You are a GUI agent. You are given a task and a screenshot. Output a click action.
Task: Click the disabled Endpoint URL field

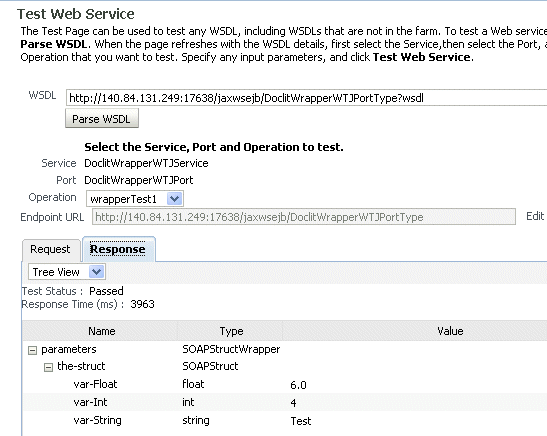pos(304,217)
